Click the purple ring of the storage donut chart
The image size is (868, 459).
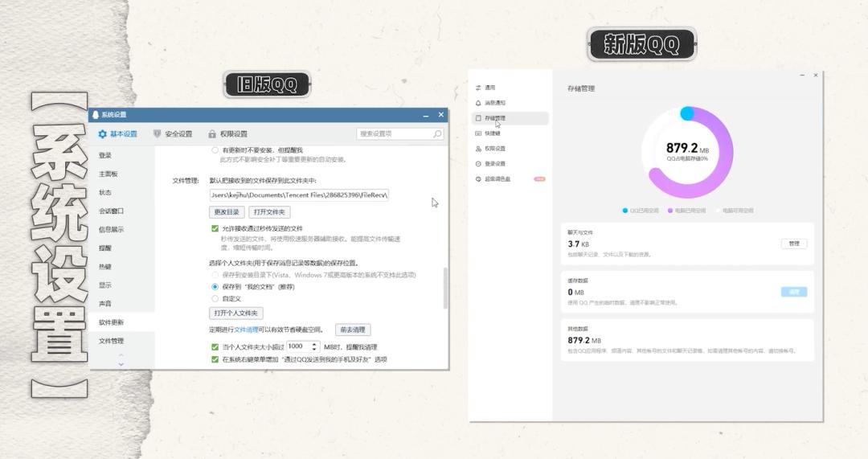725,152
